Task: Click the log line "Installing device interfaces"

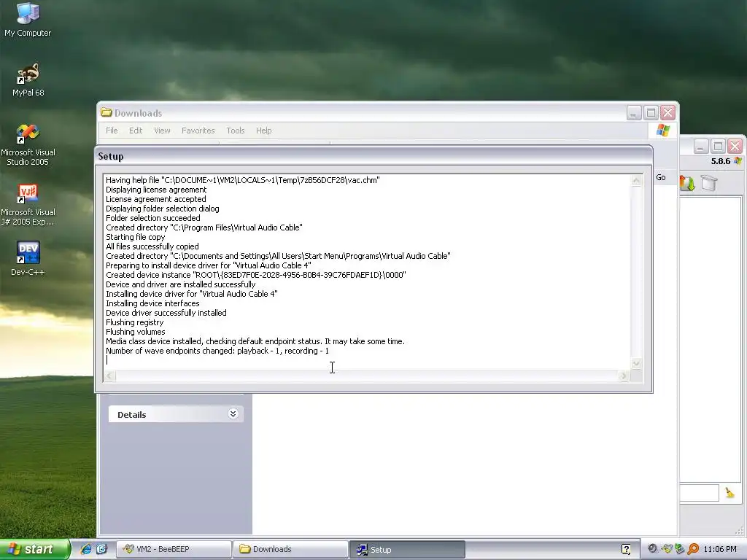Action: 152,303
